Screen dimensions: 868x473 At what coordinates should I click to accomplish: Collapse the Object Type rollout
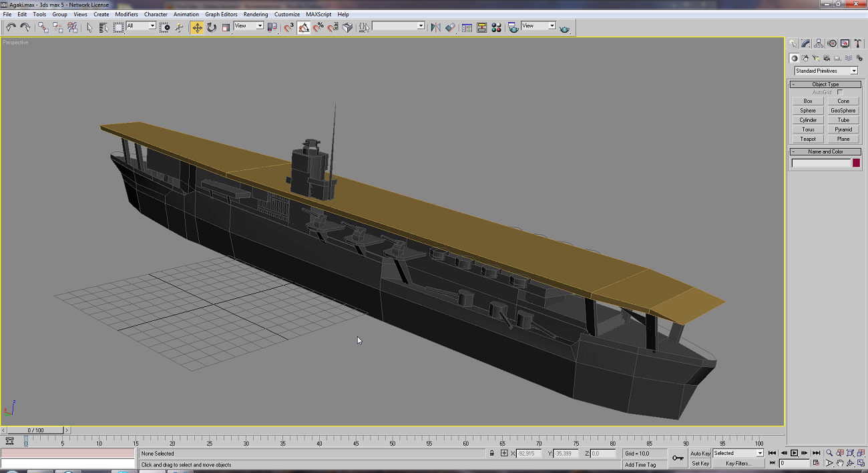[x=825, y=84]
